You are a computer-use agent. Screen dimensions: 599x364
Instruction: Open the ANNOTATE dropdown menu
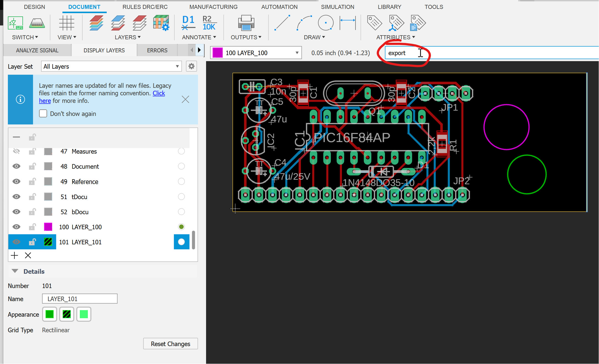[x=199, y=37]
